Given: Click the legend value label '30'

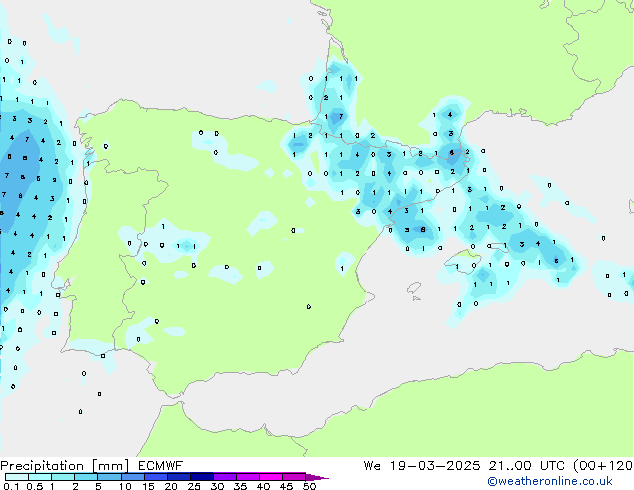Looking at the screenshot, I should [x=217, y=486].
